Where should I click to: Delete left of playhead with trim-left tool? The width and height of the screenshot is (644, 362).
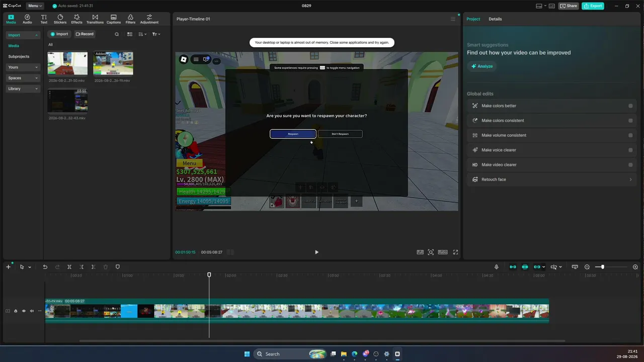pos(82,267)
